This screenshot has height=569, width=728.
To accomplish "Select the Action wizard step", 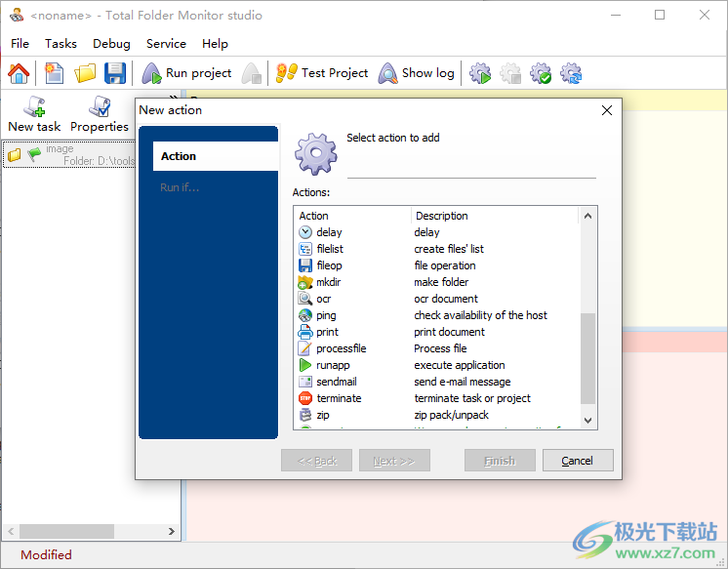I will pos(216,156).
